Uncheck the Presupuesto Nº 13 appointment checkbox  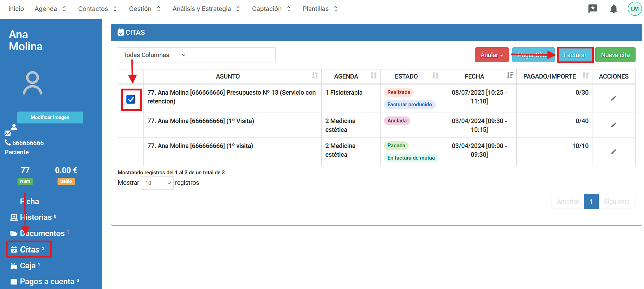(131, 100)
